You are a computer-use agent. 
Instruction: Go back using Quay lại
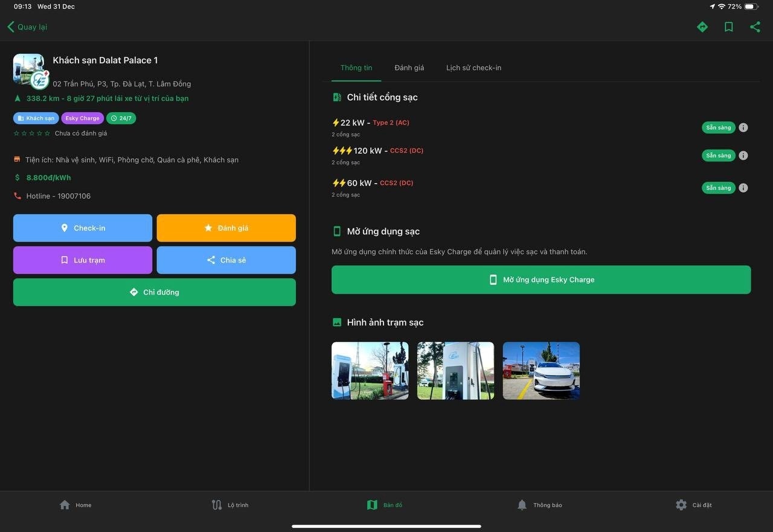point(27,27)
